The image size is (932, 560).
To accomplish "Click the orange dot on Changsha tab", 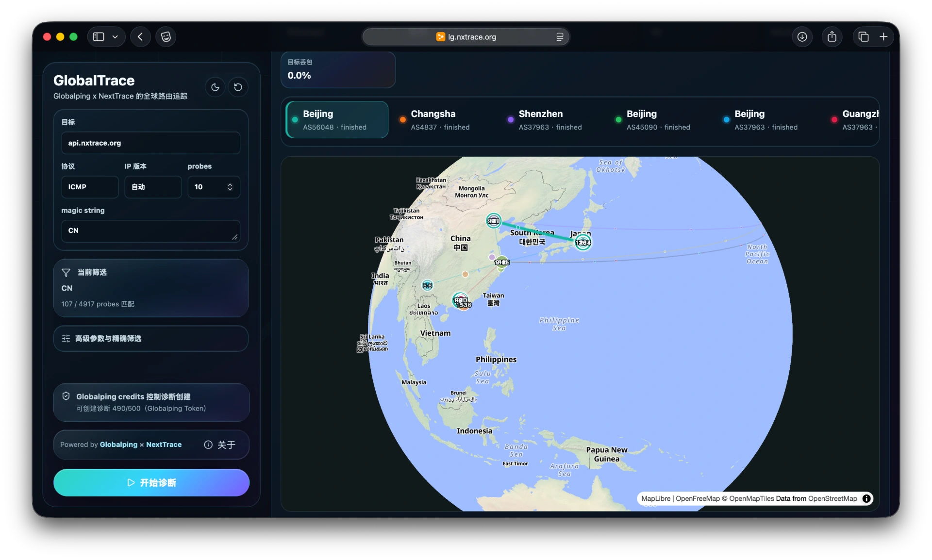I will (x=402, y=120).
